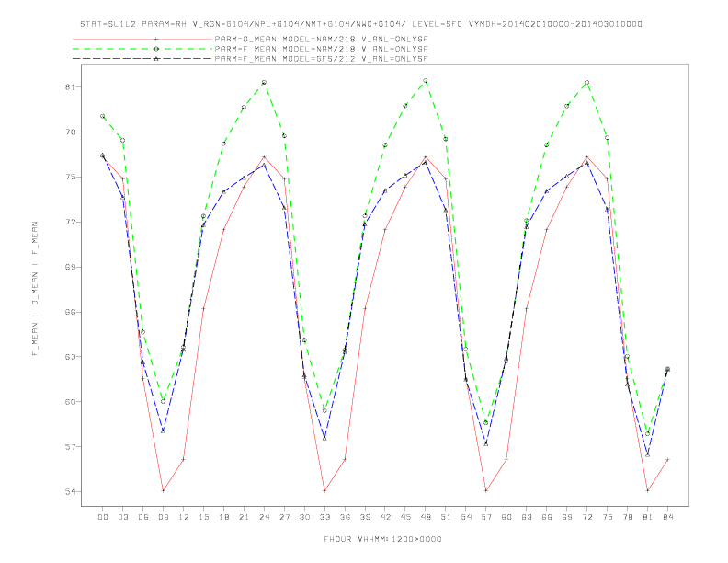This screenshot has width=728, height=563.
Task: Click green NAM peak marker at hour 48
Action: coord(426,81)
